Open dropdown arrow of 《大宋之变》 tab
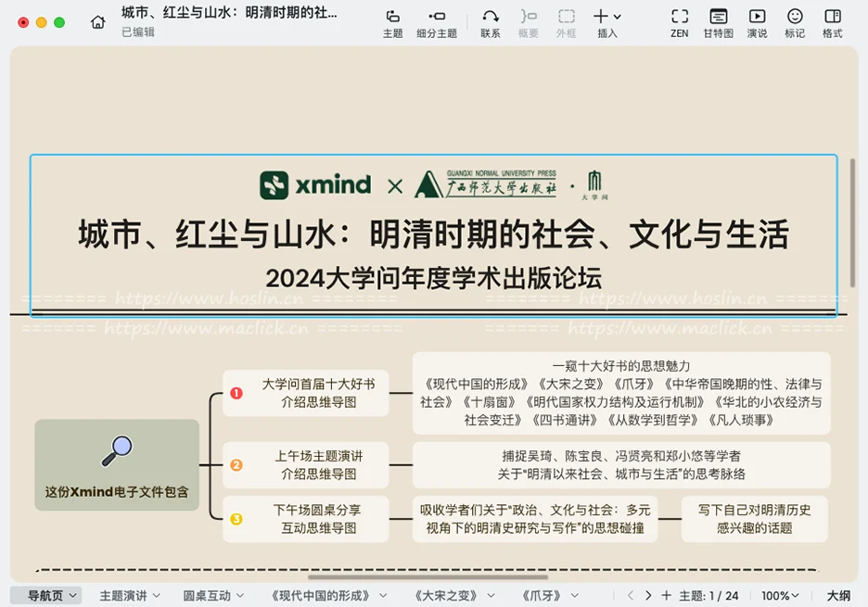The width and height of the screenshot is (868, 607). click(x=491, y=596)
